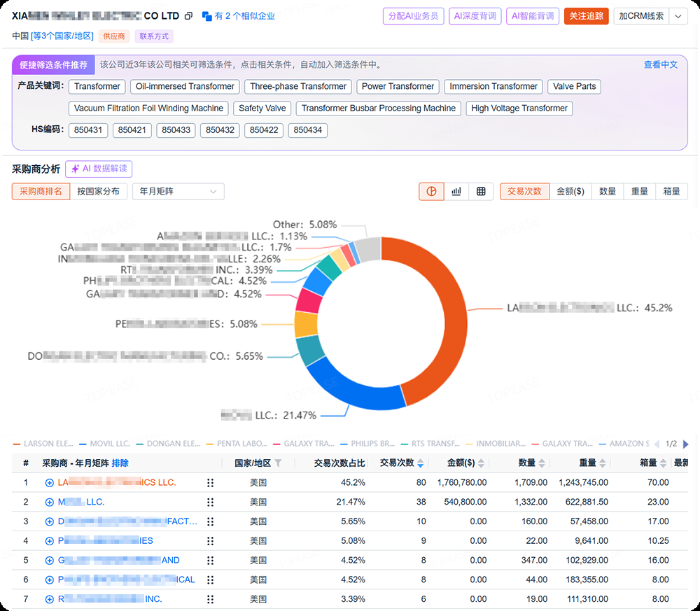This screenshot has width=700, height=611.
Task: Go to next legend page arrow
Action: (x=686, y=444)
